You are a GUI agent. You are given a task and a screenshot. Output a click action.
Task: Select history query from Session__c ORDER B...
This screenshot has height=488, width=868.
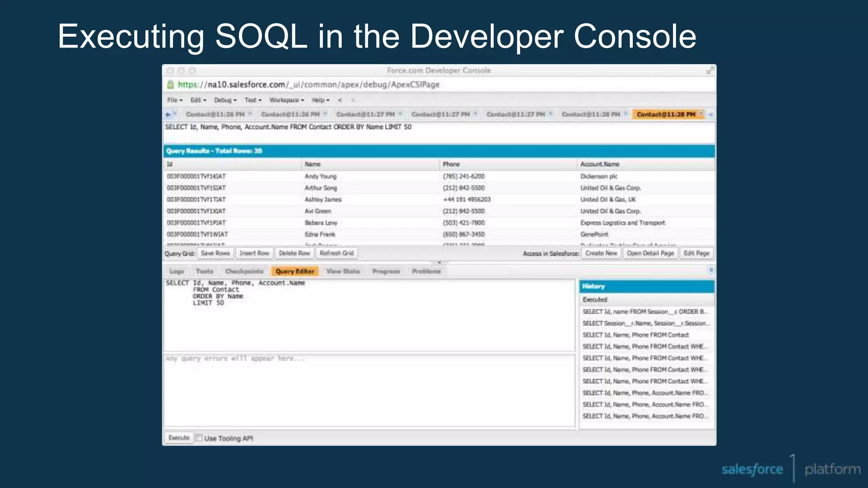[x=646, y=312]
